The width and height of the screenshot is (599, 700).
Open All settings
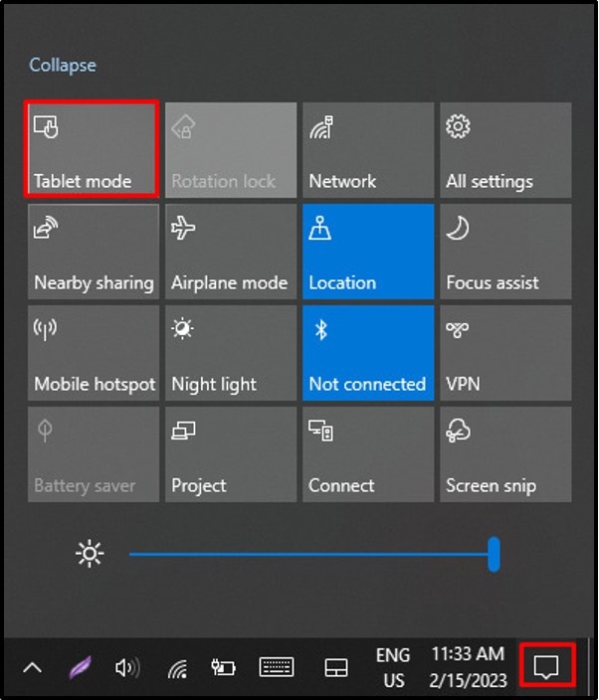coord(505,149)
